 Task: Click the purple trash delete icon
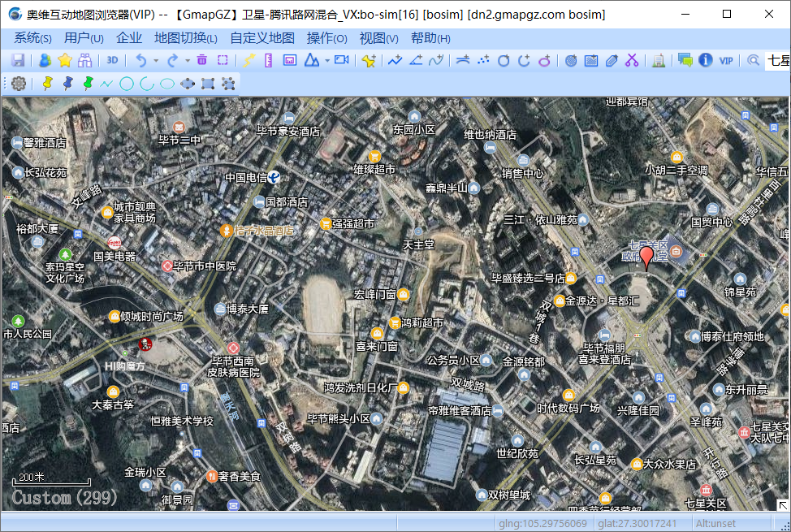tap(201, 61)
